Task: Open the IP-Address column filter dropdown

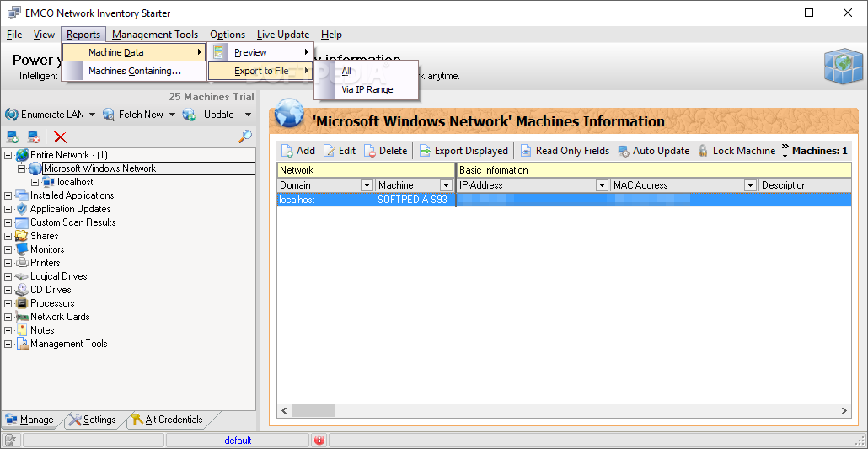Action: pos(602,185)
